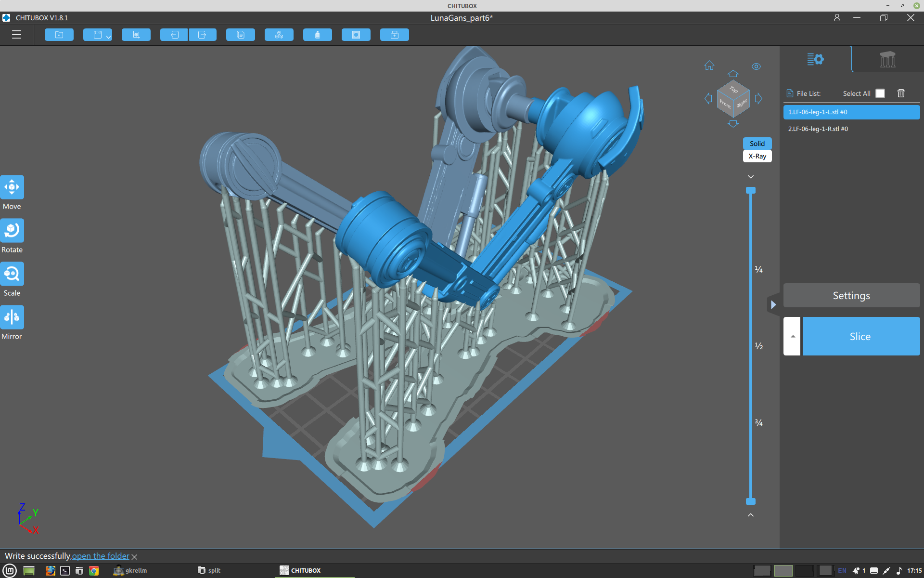The height and width of the screenshot is (578, 924).
Task: Click the layer slider top handle
Action: pos(750,191)
